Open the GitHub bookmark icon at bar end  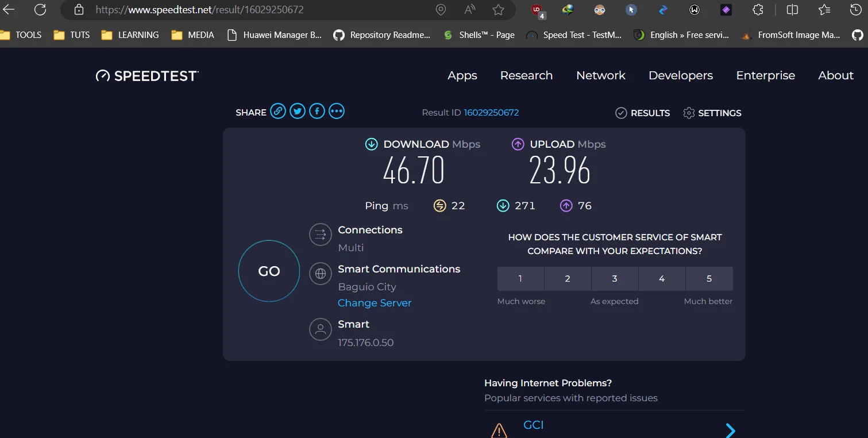click(x=857, y=35)
